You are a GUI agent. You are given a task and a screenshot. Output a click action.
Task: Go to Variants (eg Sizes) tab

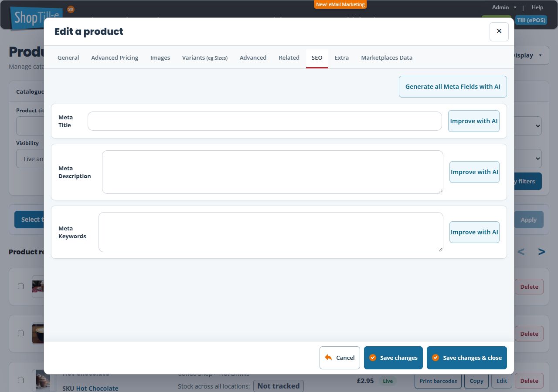pyautogui.click(x=205, y=57)
